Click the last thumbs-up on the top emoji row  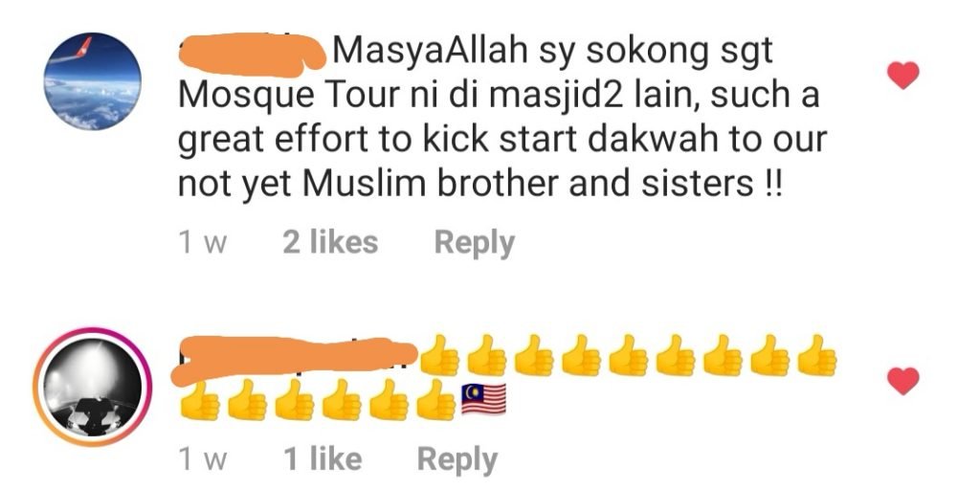pos(817,356)
